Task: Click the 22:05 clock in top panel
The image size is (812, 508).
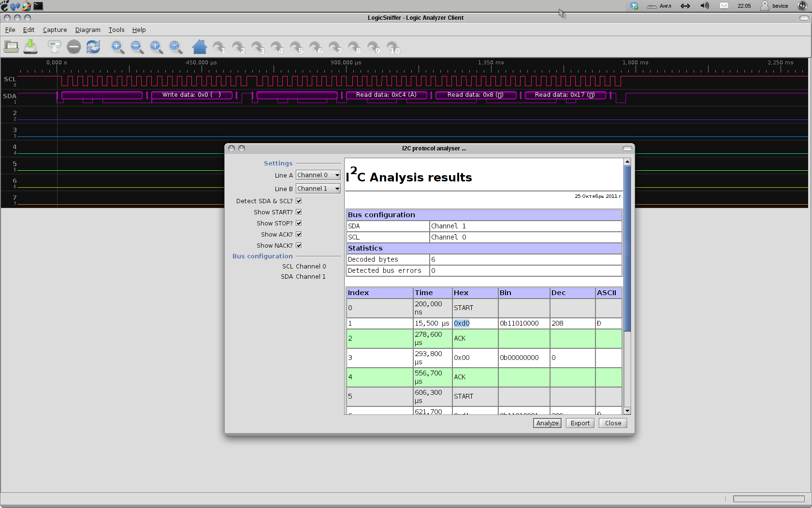Action: 744,6
